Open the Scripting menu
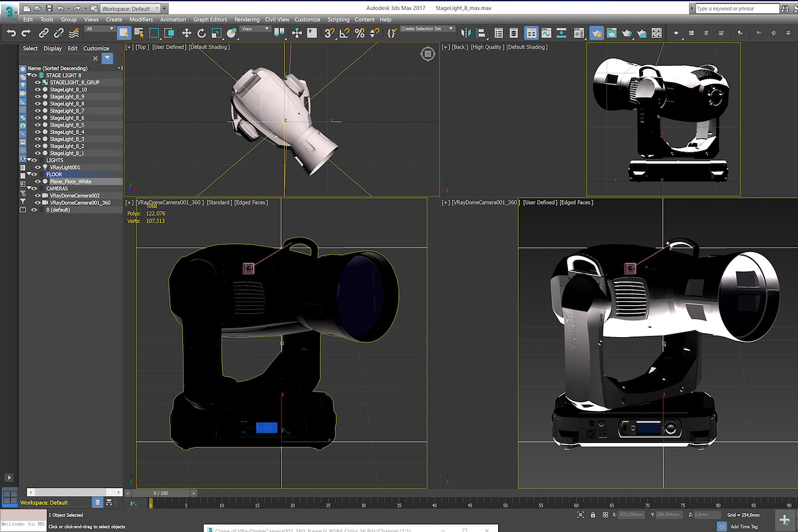Image resolution: width=798 pixels, height=532 pixels. pyautogui.click(x=338, y=19)
